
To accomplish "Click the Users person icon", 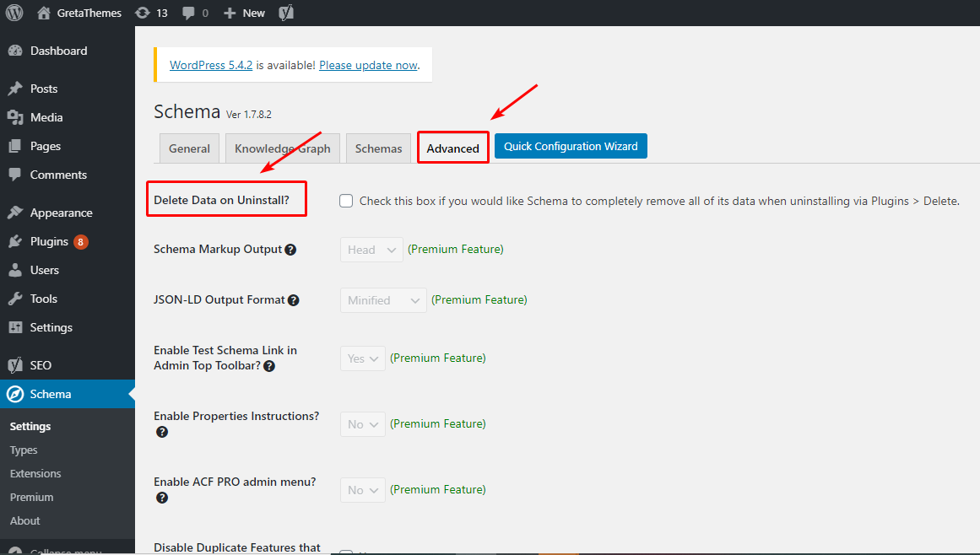I will 15,270.
